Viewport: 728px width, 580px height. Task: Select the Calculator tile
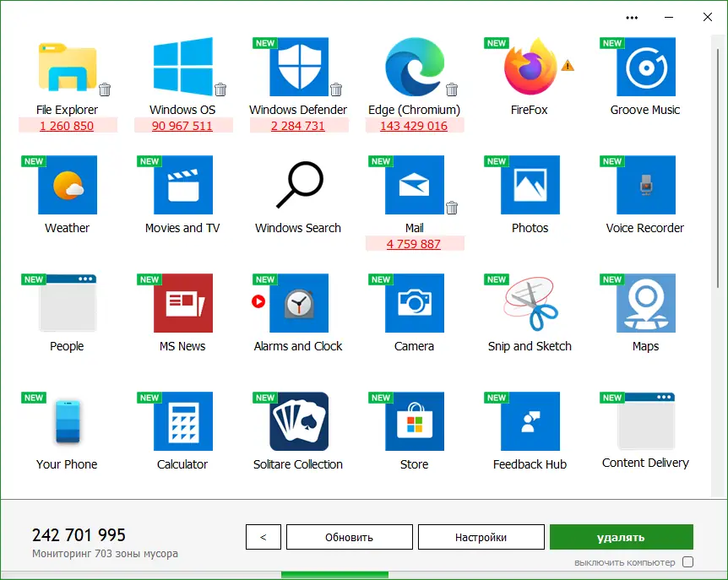tap(183, 421)
